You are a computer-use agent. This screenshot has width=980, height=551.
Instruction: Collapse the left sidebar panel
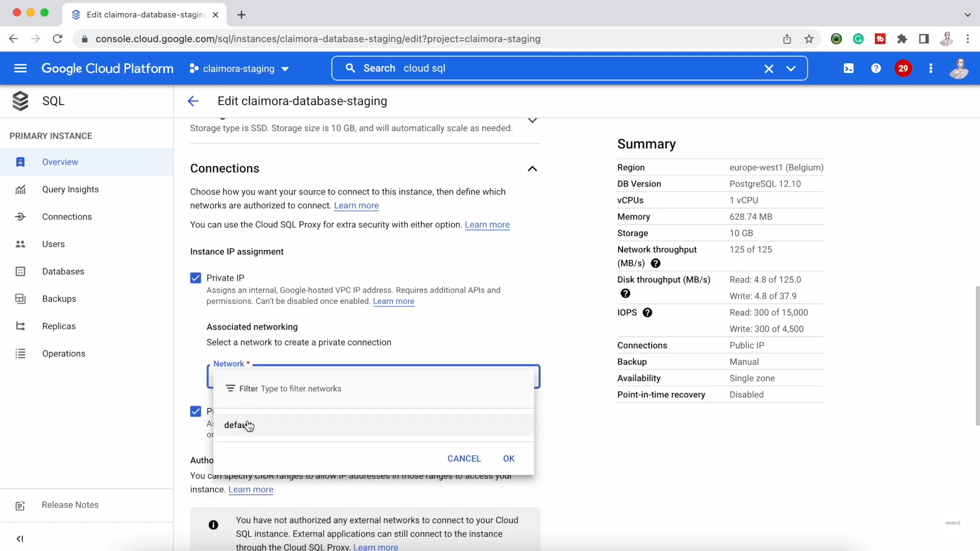tap(20, 539)
